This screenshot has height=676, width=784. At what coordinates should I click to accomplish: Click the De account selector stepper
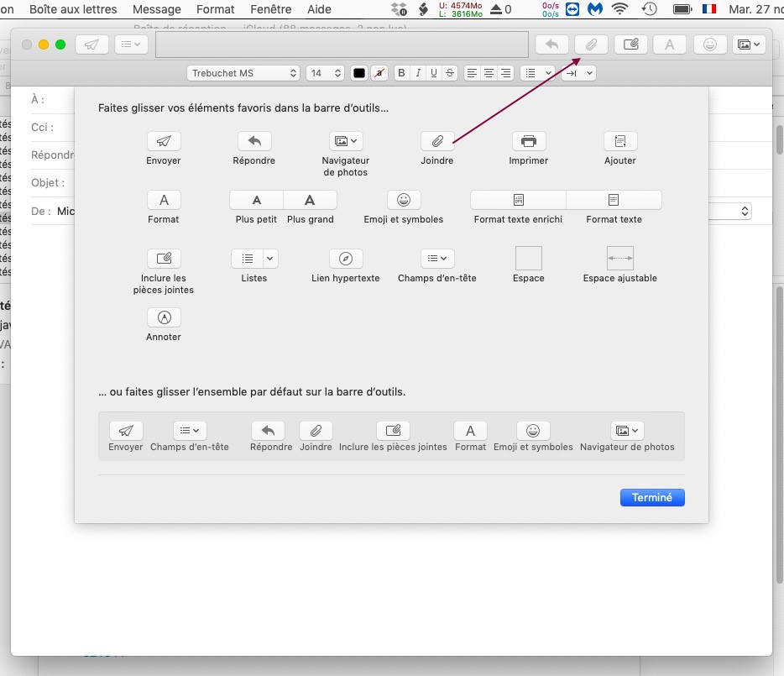click(745, 211)
